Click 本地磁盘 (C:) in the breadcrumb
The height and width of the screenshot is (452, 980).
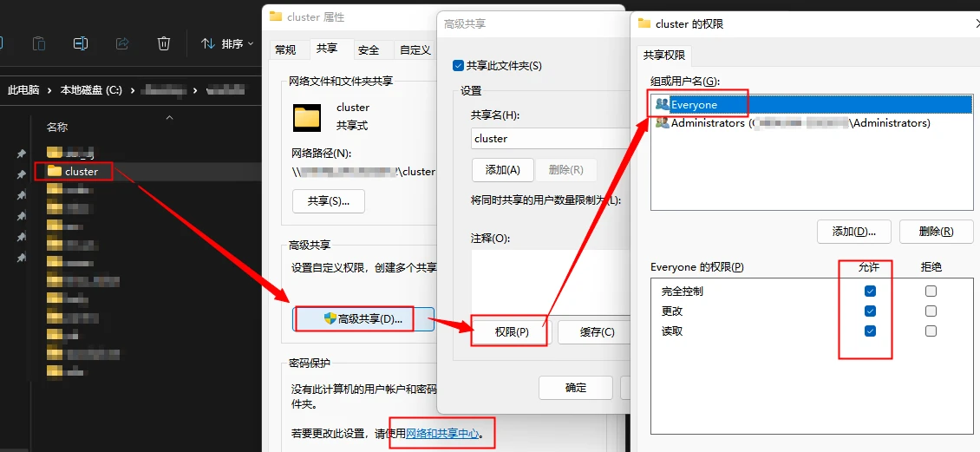pos(90,90)
